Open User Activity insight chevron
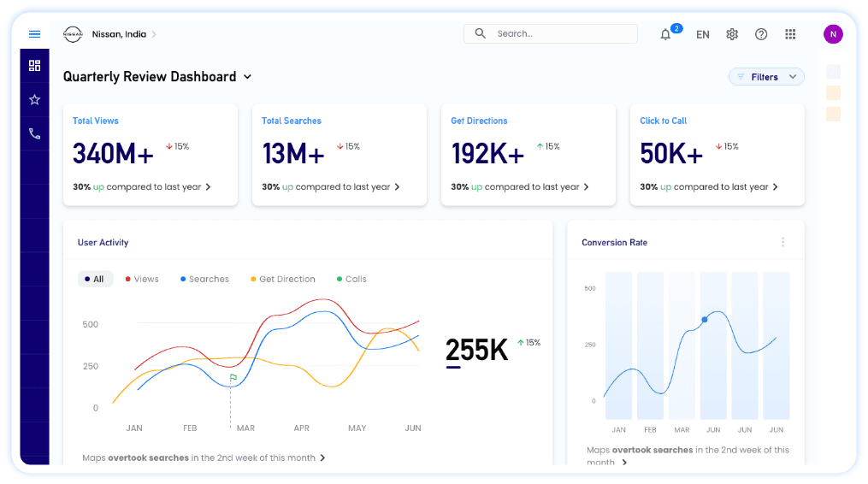Screen dimensions: 868x484 [x=322, y=458]
